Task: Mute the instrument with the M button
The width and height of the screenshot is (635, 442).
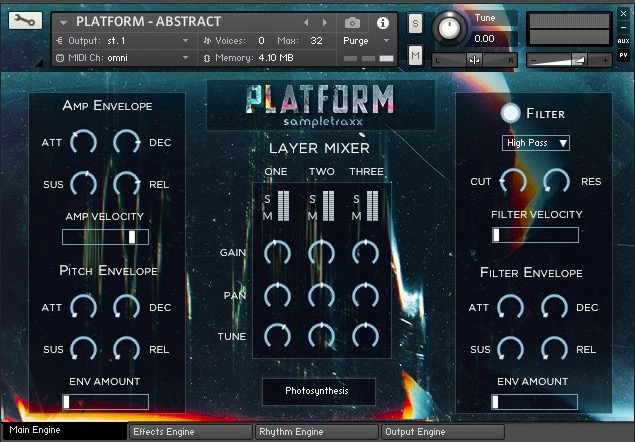Action: (x=415, y=55)
